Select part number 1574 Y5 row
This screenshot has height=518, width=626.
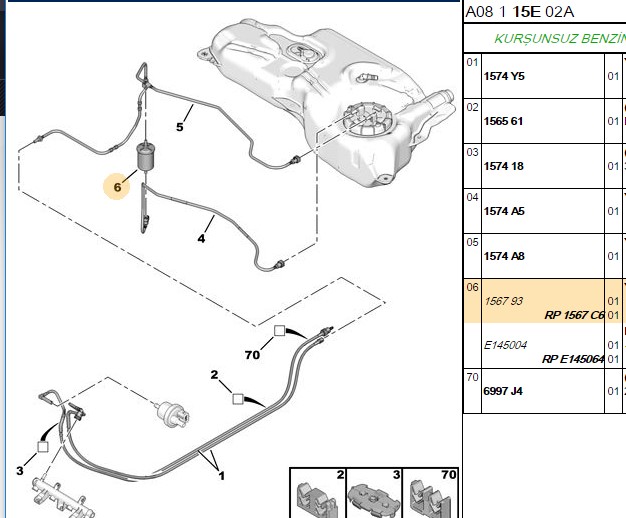(545, 76)
